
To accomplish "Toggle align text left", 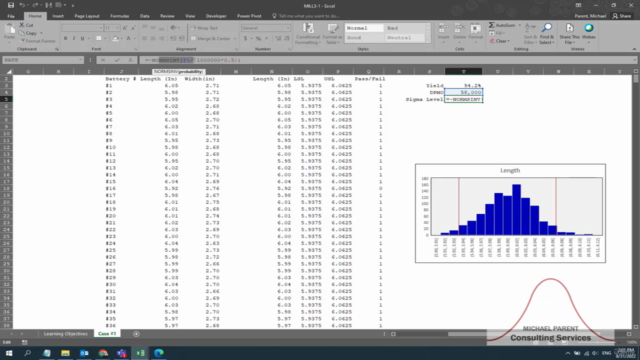I will [x=145, y=38].
